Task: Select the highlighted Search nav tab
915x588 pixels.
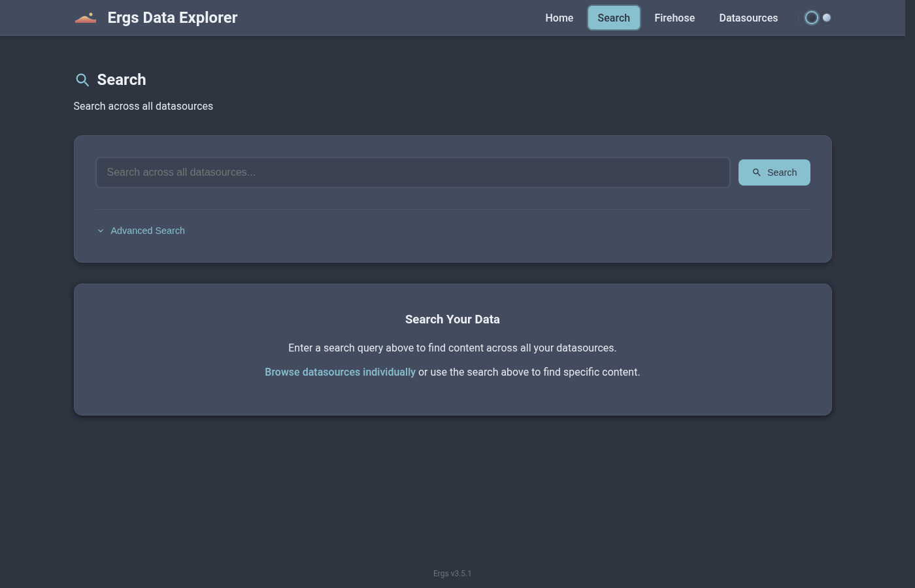Action: pos(613,18)
